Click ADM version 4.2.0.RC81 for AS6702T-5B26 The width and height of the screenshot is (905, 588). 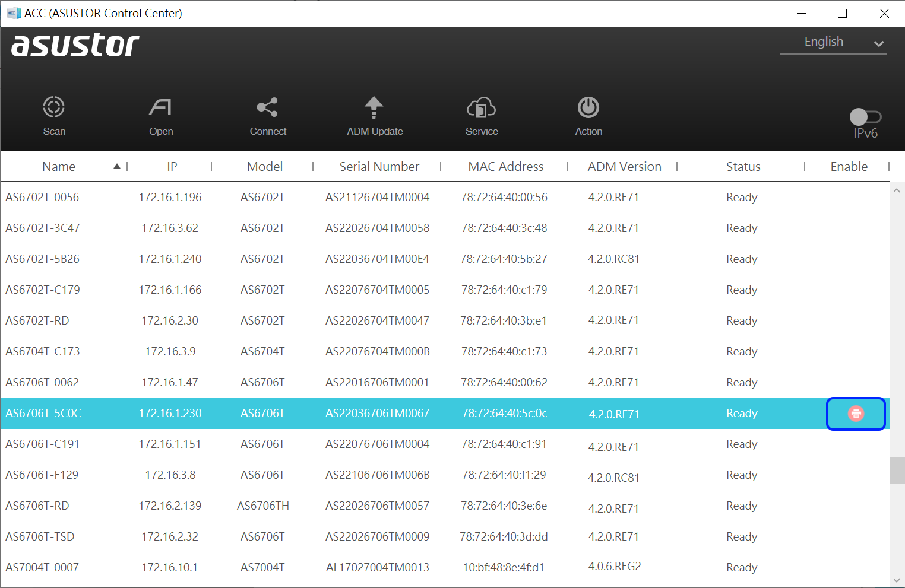(613, 259)
